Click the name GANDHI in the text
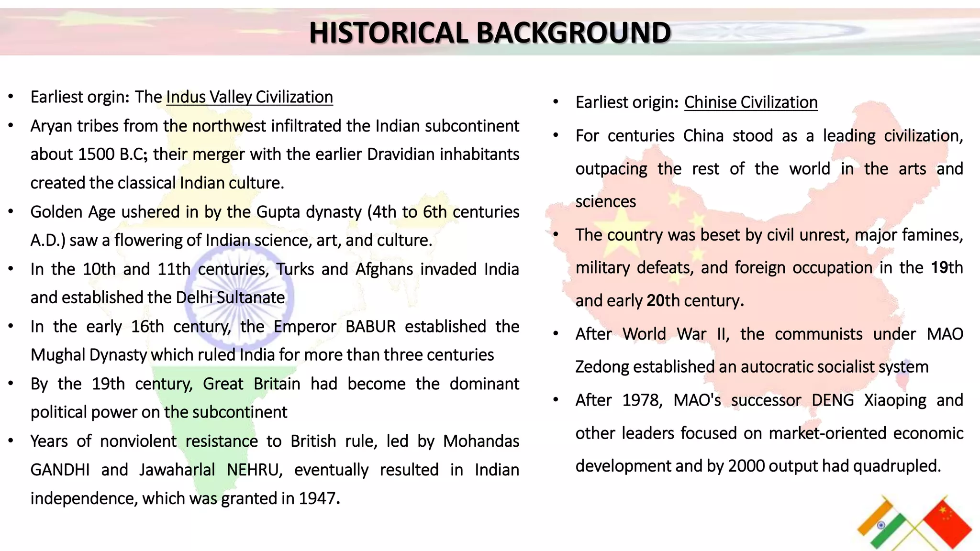This screenshot has height=551, width=980. click(x=60, y=470)
